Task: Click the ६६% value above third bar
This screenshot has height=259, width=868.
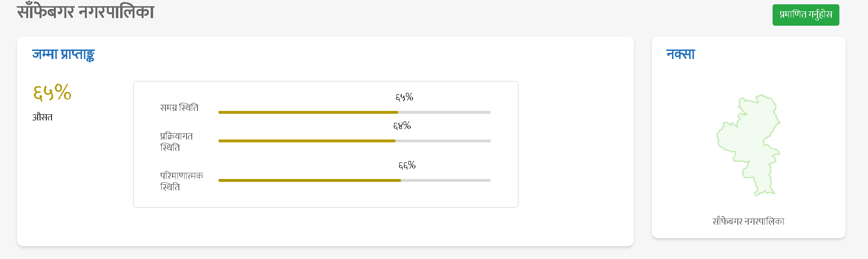Action: click(x=407, y=165)
